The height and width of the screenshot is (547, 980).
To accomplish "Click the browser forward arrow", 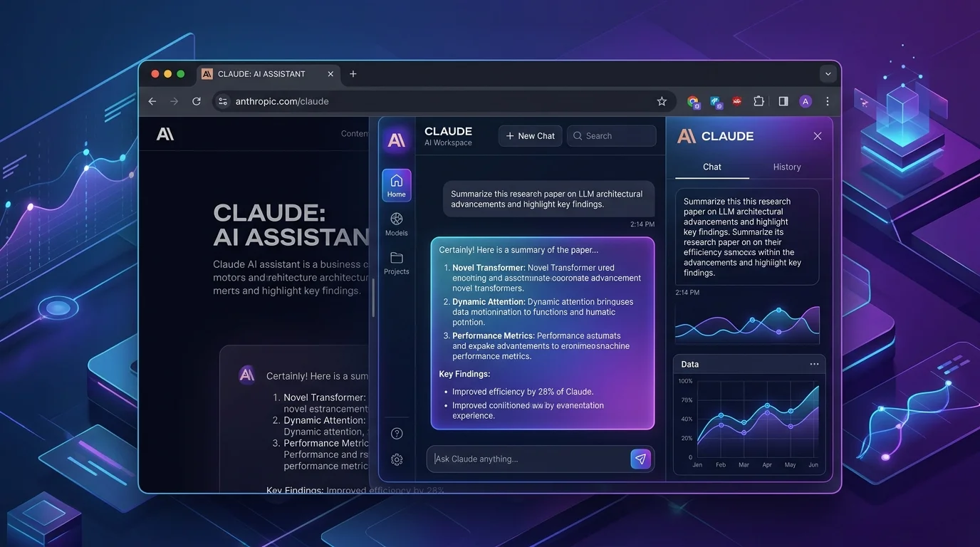I will click(x=174, y=101).
